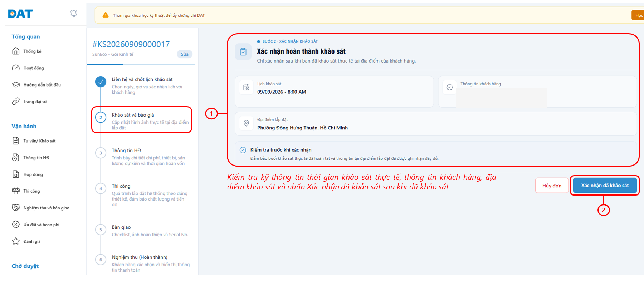Open Trang đại sứ link icon

click(x=16, y=102)
